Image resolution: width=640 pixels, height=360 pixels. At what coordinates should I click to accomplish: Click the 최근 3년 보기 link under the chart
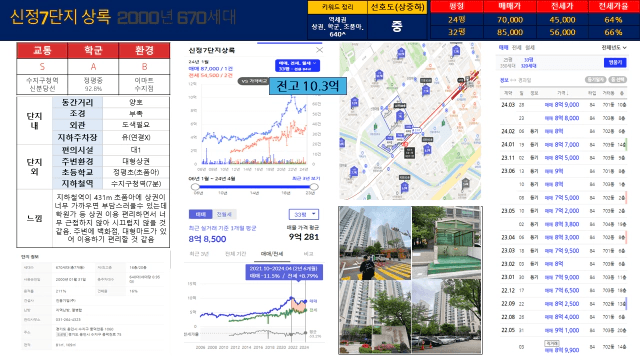pyautogui.click(x=306, y=178)
